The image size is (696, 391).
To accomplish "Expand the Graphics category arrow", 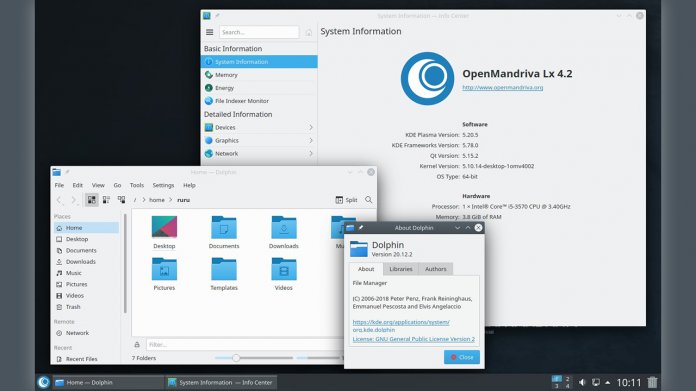I will (x=311, y=140).
